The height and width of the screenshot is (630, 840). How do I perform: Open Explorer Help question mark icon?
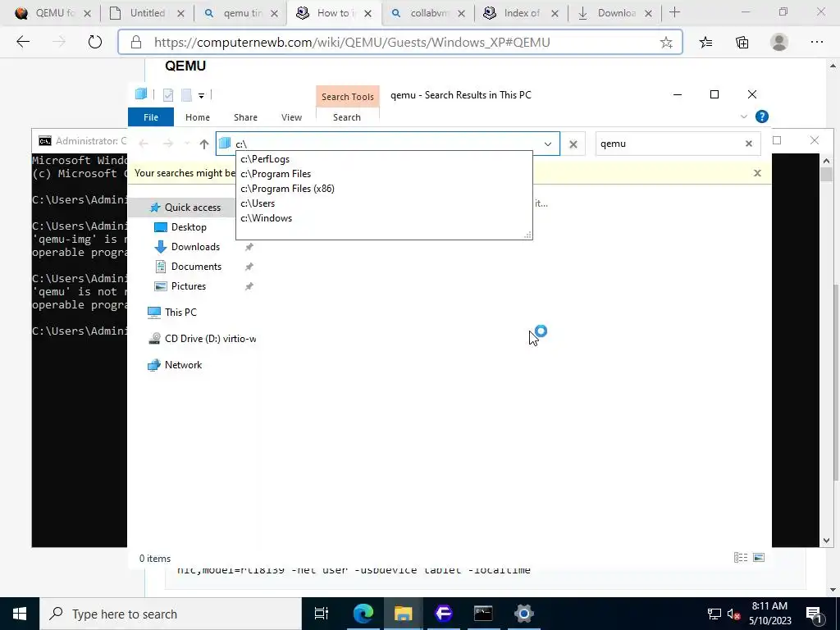point(762,116)
